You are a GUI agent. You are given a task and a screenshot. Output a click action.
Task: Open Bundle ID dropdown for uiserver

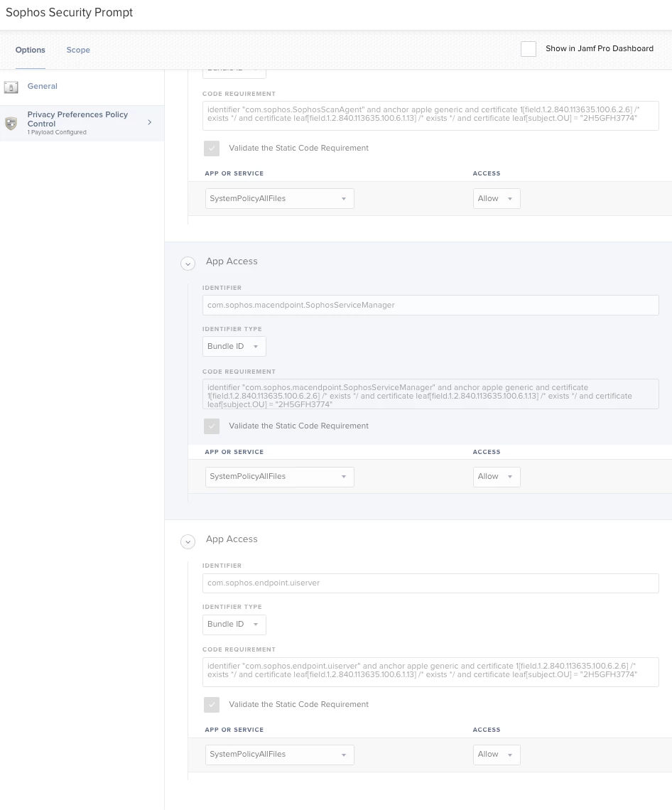point(234,624)
